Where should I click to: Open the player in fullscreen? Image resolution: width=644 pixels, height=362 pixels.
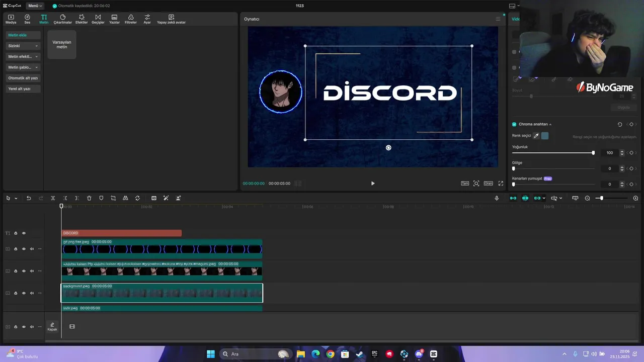pyautogui.click(x=501, y=184)
